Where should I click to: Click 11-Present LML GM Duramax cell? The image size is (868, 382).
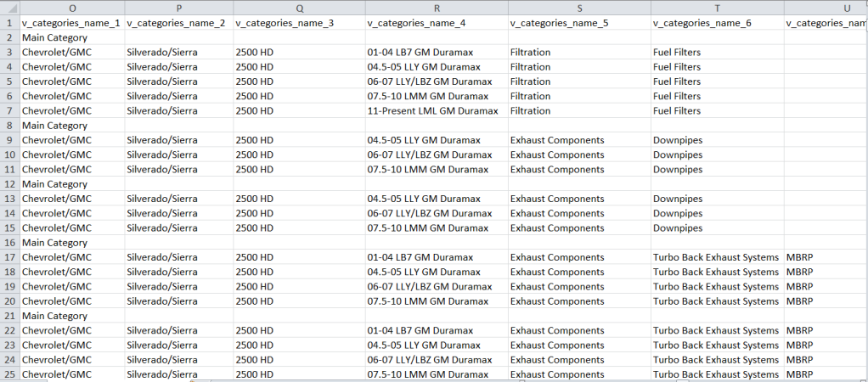pos(437,110)
